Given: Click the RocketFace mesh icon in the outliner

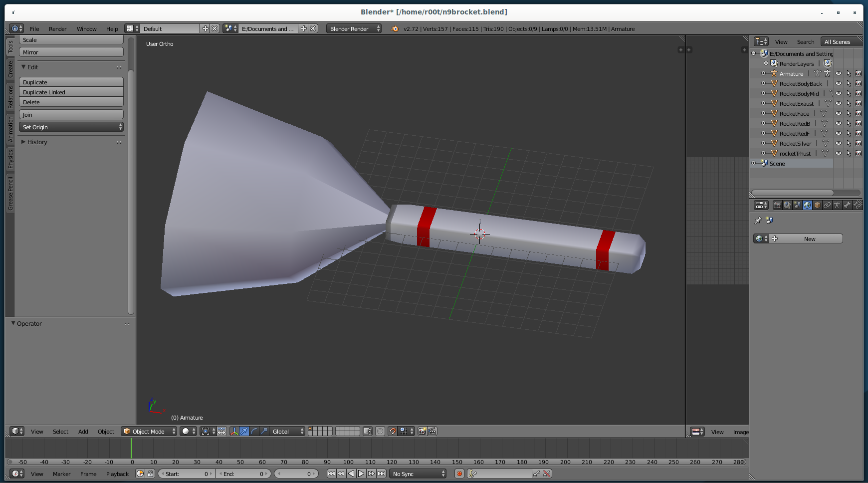Looking at the screenshot, I should (x=774, y=113).
